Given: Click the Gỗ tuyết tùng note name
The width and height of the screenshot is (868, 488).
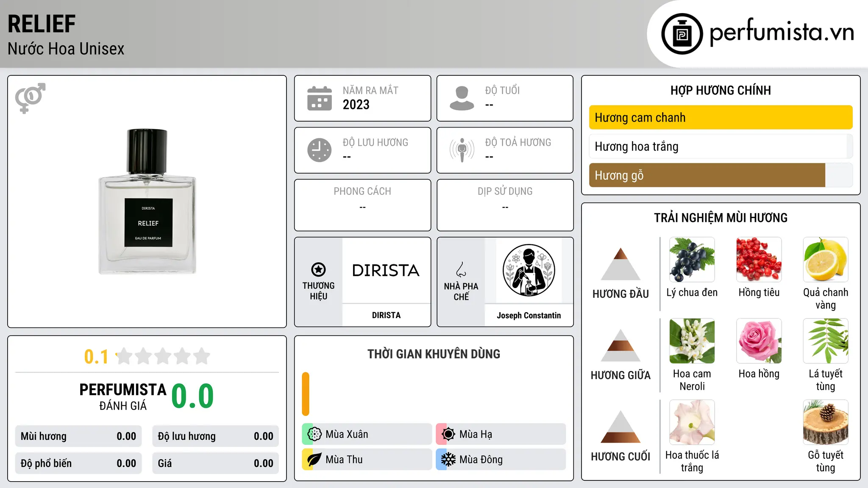Looking at the screenshot, I should (x=826, y=461).
